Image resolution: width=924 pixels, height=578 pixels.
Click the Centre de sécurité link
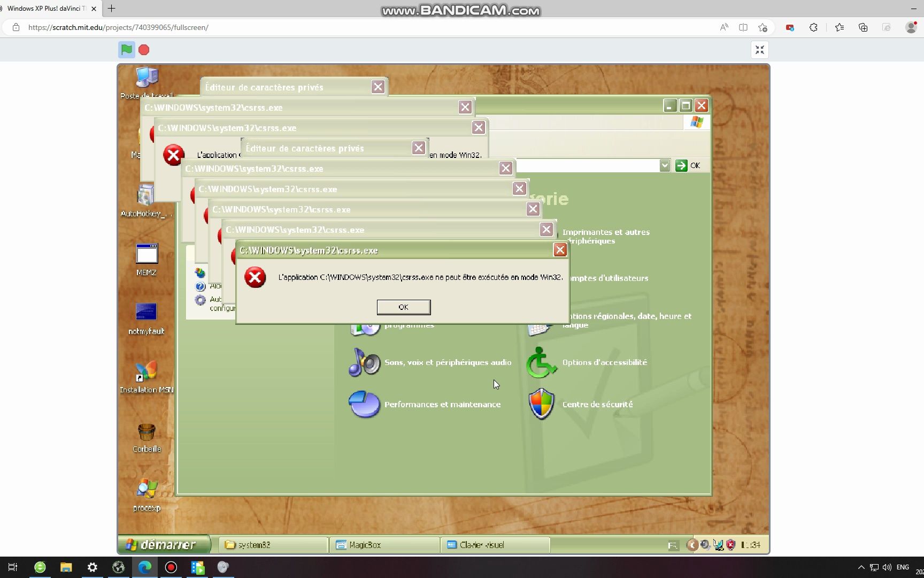tap(597, 405)
